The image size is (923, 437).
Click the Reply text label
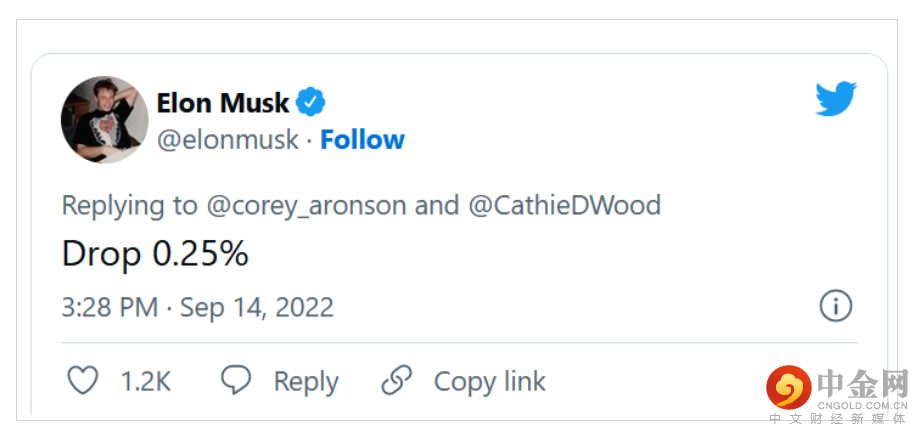(306, 382)
